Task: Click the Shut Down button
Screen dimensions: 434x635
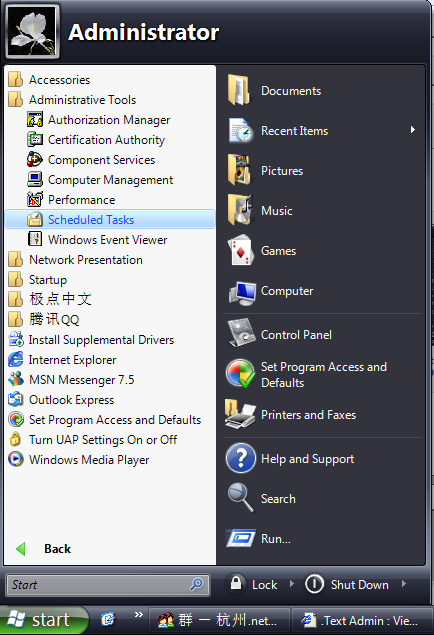Action: click(347, 584)
